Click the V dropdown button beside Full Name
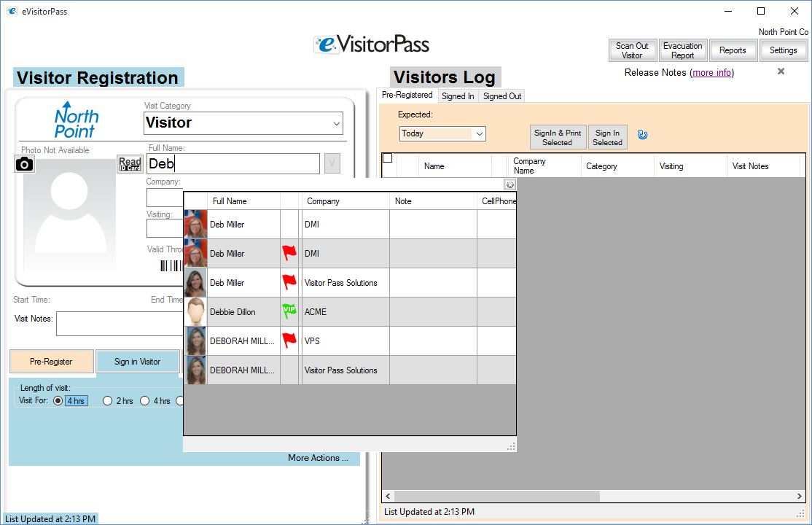This screenshot has width=812, height=525. 332,163
